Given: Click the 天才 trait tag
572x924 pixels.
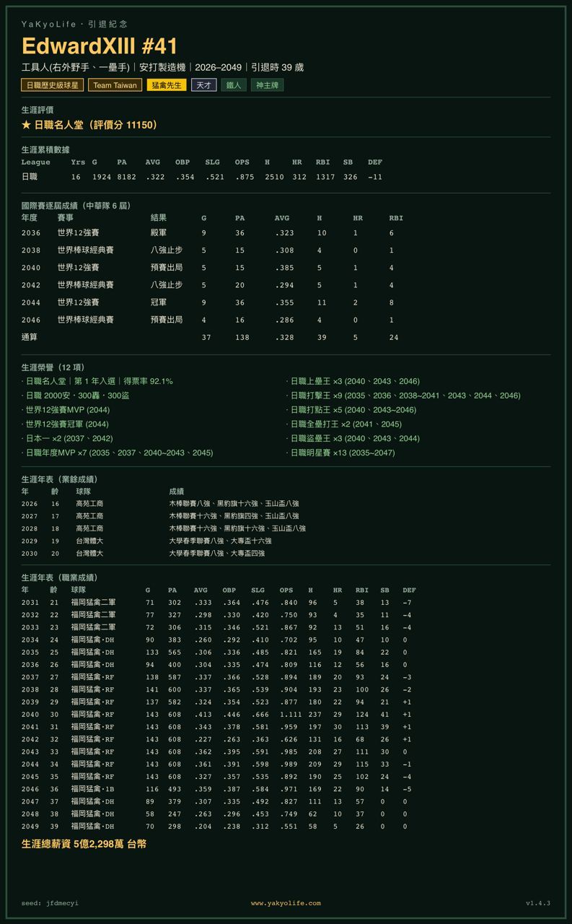Looking at the screenshot, I should point(204,85).
